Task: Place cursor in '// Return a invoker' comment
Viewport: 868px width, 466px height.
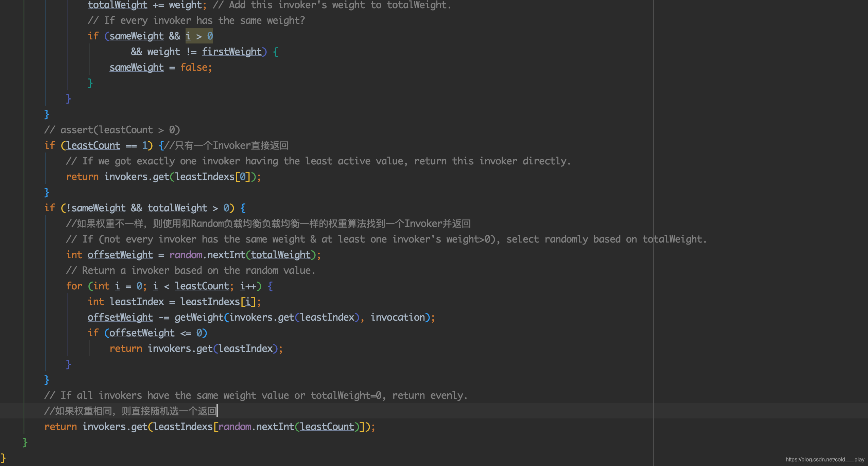Action: pos(190,270)
